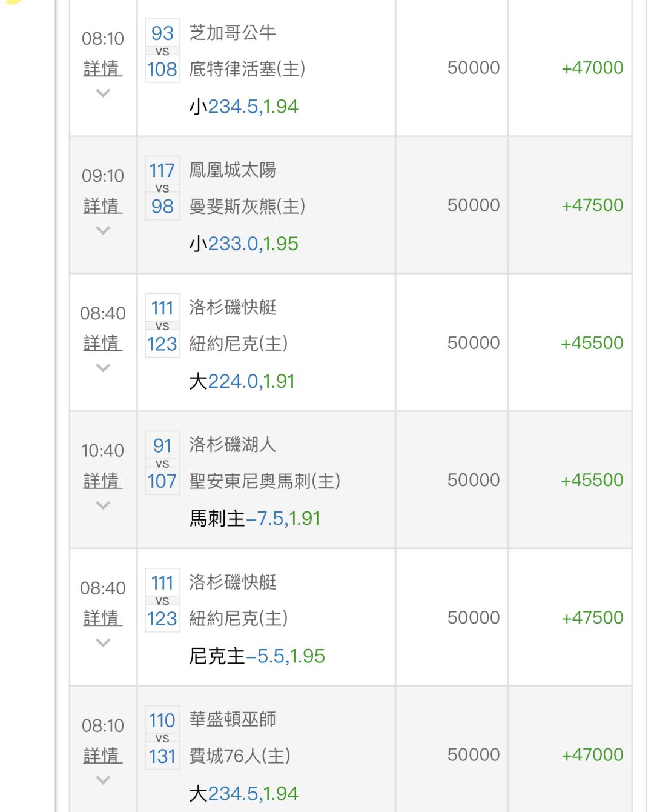Click the 91 vs 107 score box
Image resolution: width=654 pixels, height=812 pixels.
tap(162, 464)
